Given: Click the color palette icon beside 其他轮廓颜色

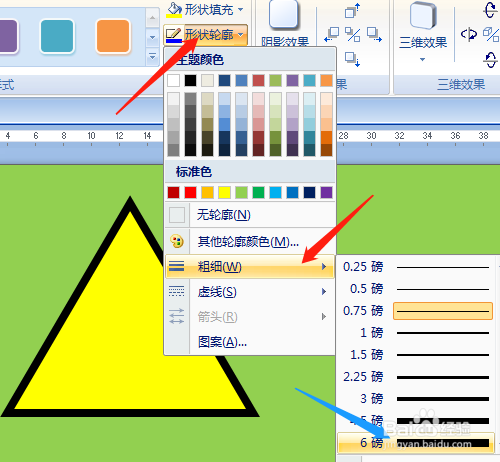Looking at the screenshot, I should pos(177,241).
